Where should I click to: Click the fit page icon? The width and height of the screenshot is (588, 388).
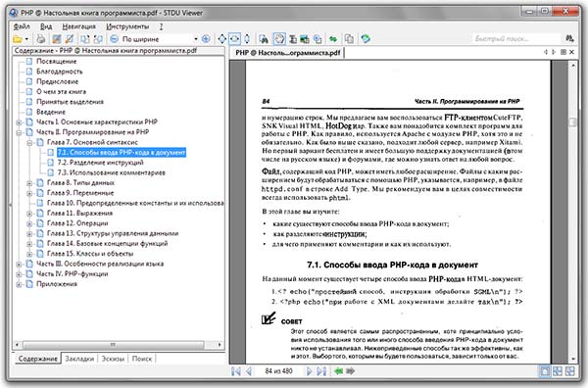222,38
